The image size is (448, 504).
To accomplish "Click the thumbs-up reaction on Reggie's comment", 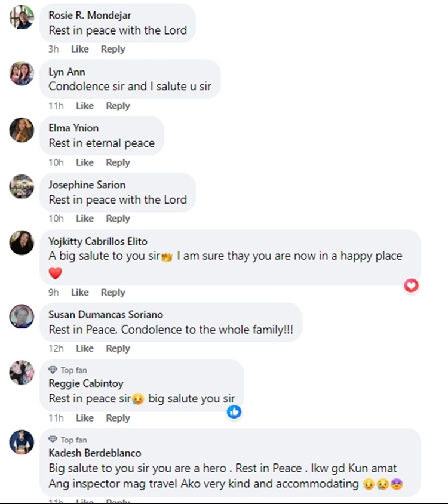I will 235,411.
